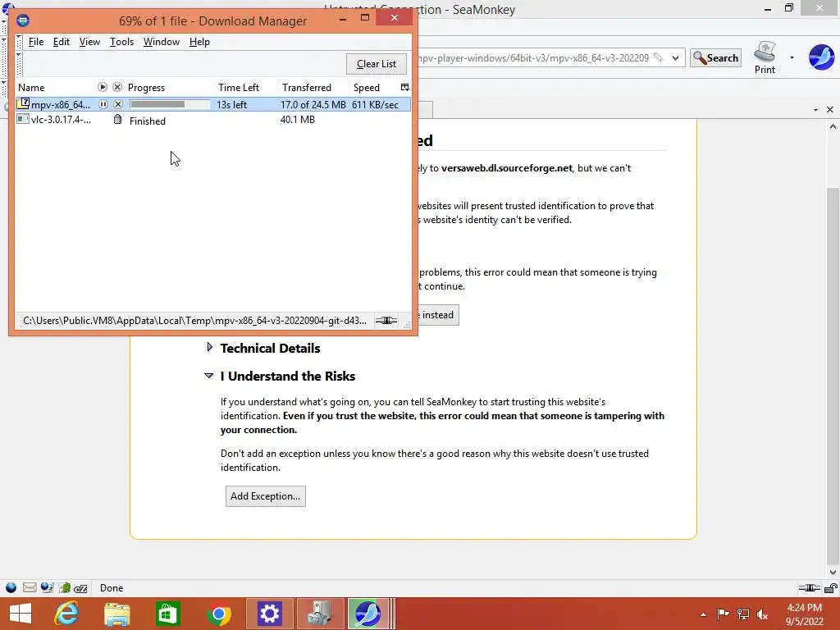
Task: Click the mpv download progress bar
Action: tap(169, 104)
